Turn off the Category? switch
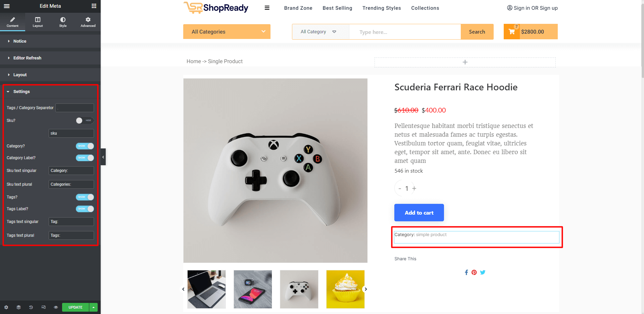 85,146
